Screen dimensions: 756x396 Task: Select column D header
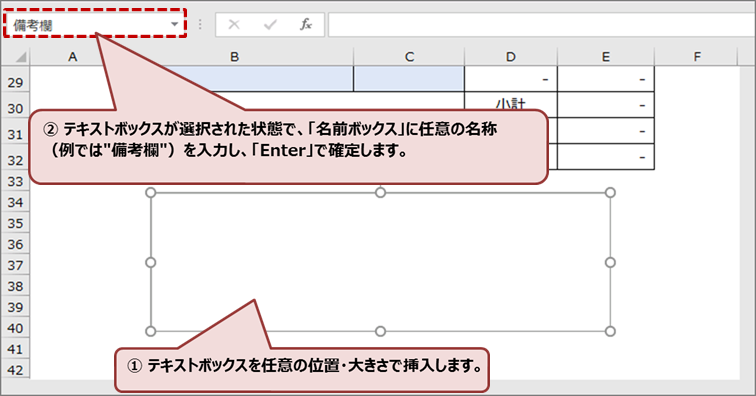tap(511, 57)
